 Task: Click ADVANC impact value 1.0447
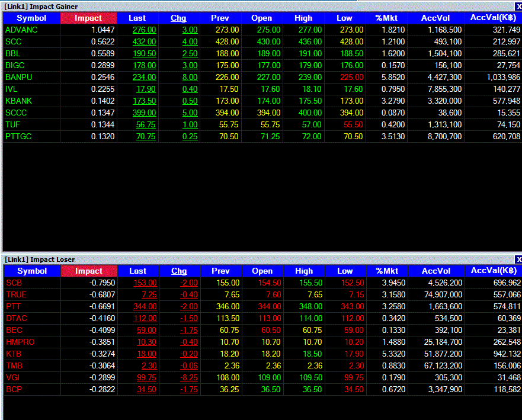point(103,30)
